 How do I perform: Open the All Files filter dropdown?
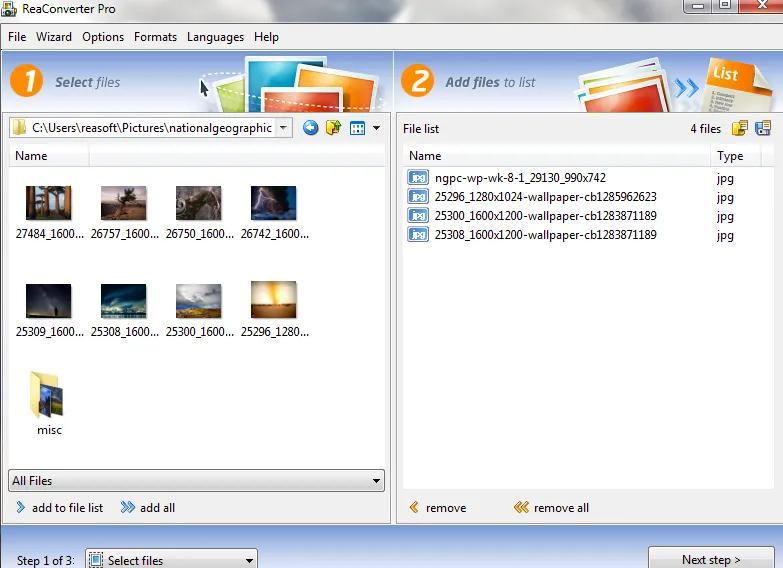pyautogui.click(x=196, y=481)
